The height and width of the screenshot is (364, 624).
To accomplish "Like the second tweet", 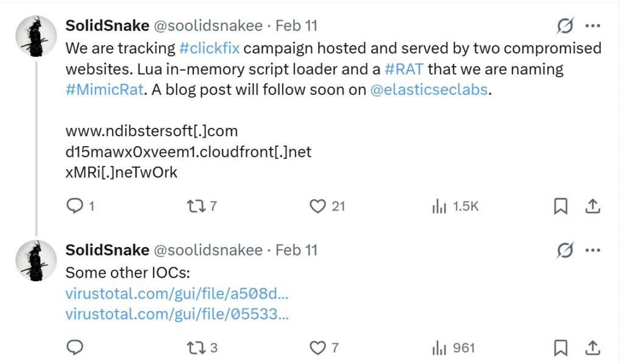I will [x=317, y=348].
